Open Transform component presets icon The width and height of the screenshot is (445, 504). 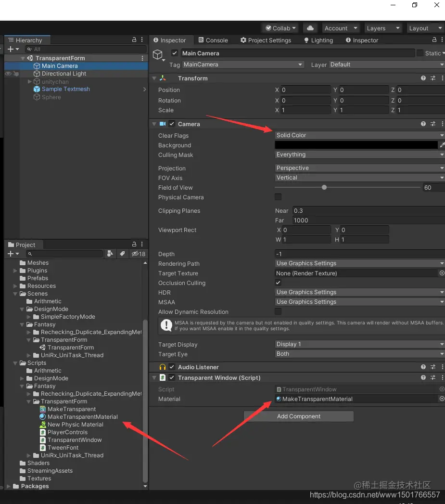point(433,78)
